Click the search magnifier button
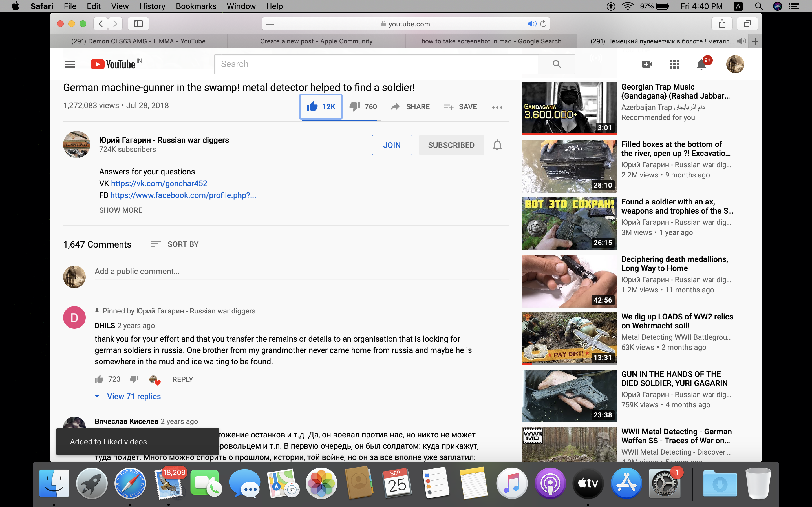 tap(557, 64)
